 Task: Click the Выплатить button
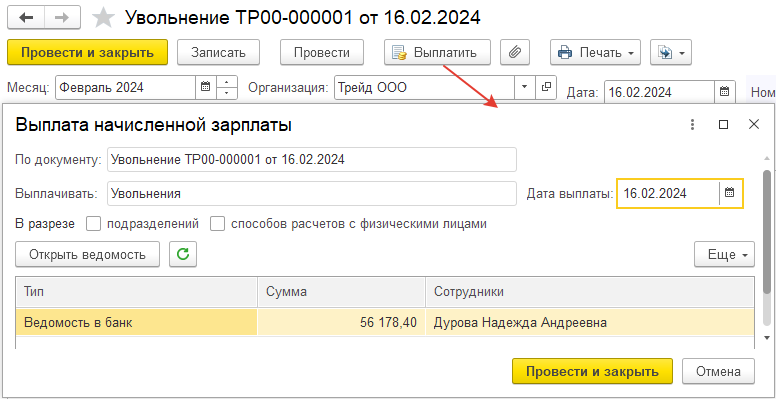[x=437, y=52]
